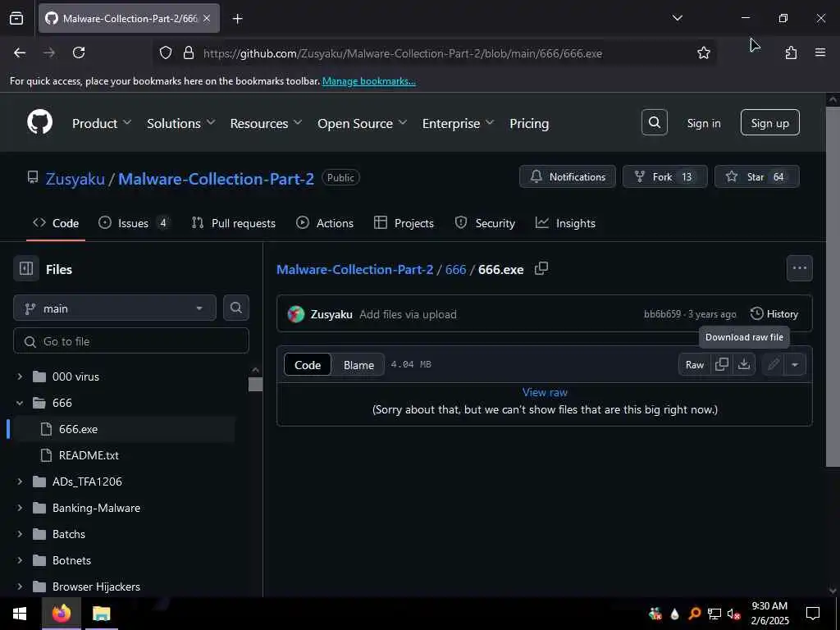840x630 pixels.
Task: Open the Pricing link
Action: (529, 123)
